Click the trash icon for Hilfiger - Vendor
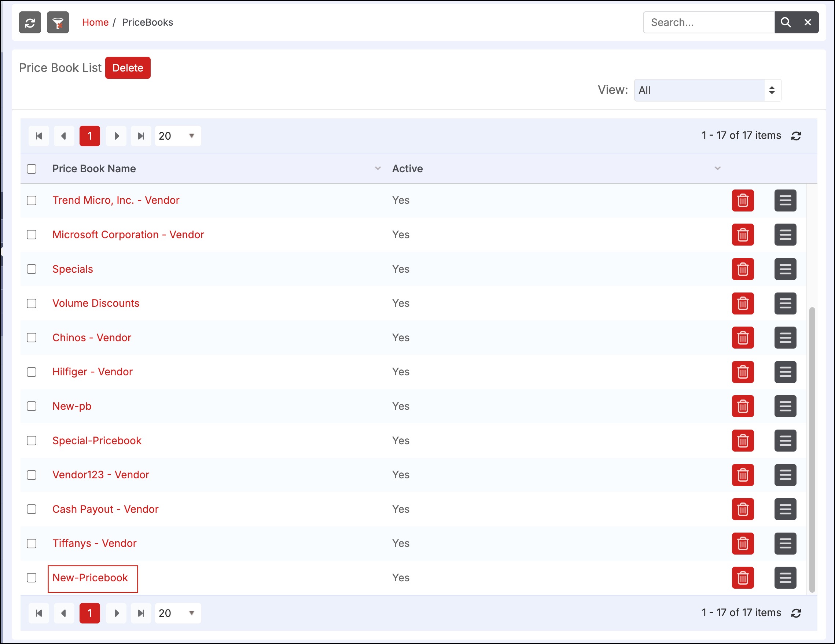This screenshot has width=835, height=644. [x=743, y=372]
